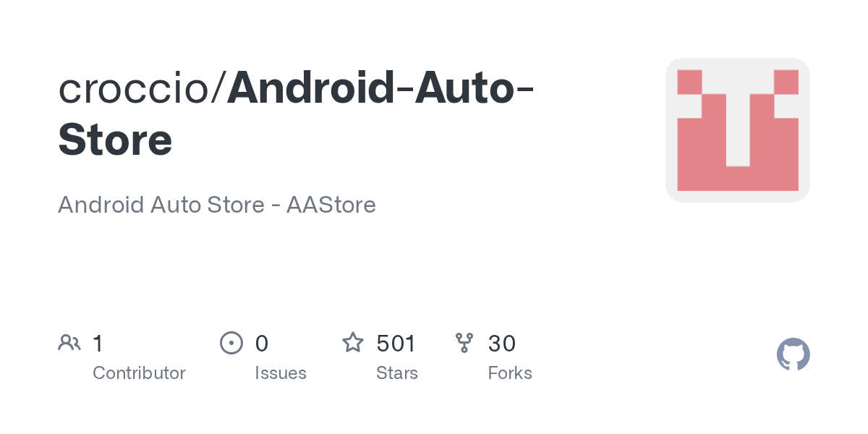The height and width of the screenshot is (434, 868).
Task: Click the star icon beside 501
Action: coord(353,342)
